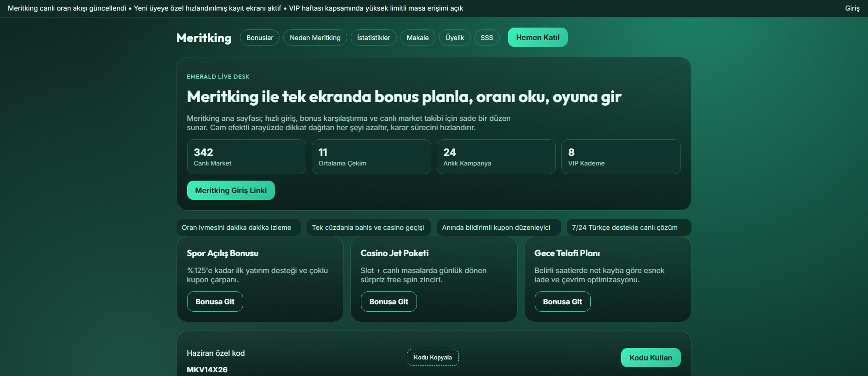Jump to the Üyelik section
The image size is (868, 376).
click(x=455, y=38)
